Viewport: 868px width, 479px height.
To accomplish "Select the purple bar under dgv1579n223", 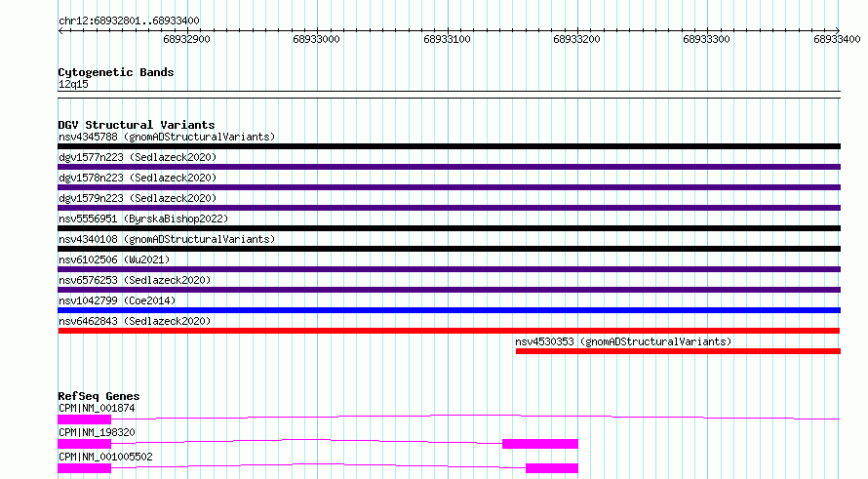I will pos(449,208).
